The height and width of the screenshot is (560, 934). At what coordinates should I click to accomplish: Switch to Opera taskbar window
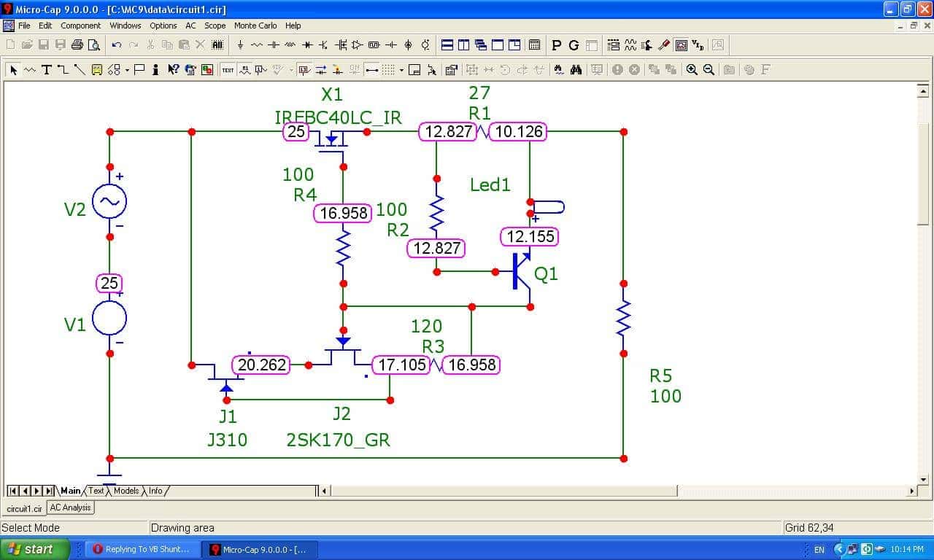(143, 549)
